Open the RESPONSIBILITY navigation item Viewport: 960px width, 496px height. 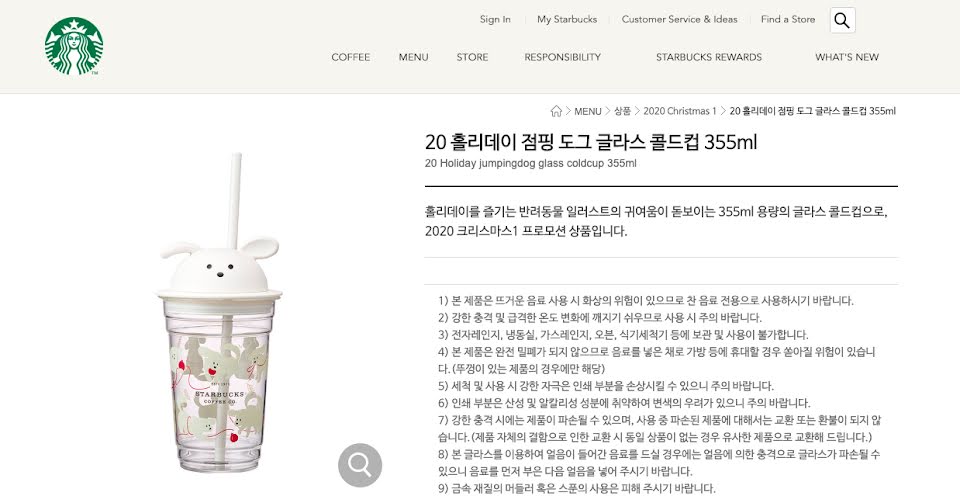click(x=563, y=57)
